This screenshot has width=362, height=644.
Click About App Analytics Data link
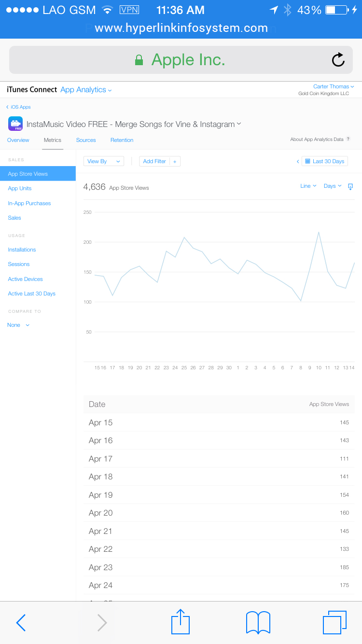317,139
